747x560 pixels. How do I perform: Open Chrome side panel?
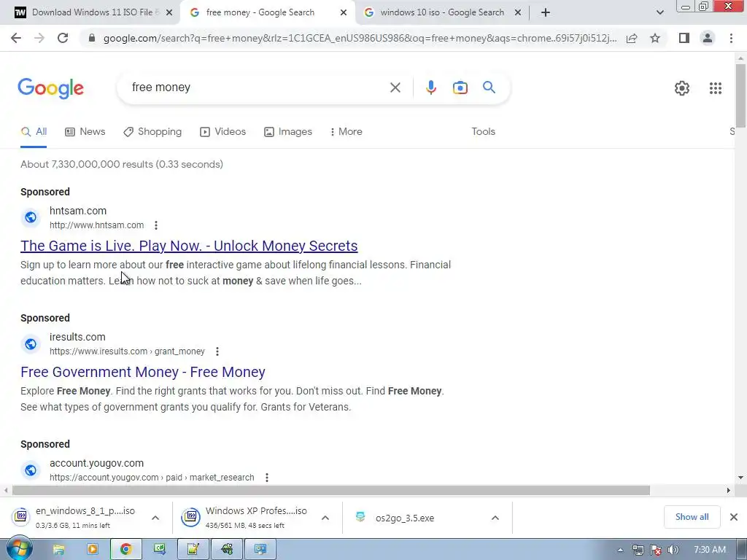point(684,38)
